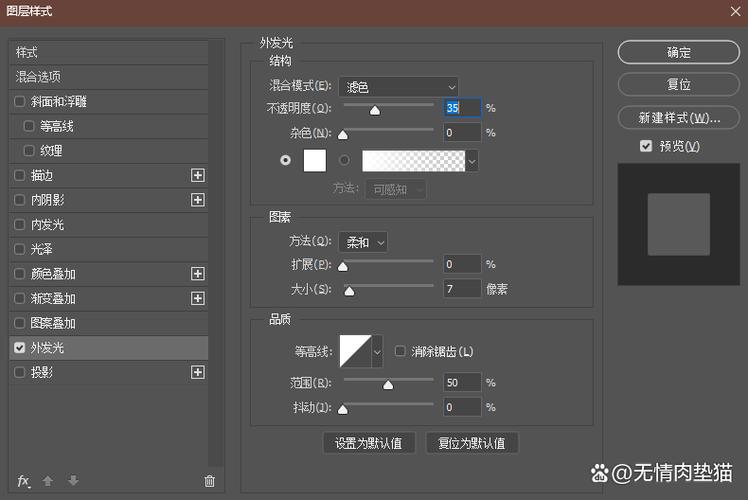Move effect up with up arrow
The image size is (748, 500).
48,481
